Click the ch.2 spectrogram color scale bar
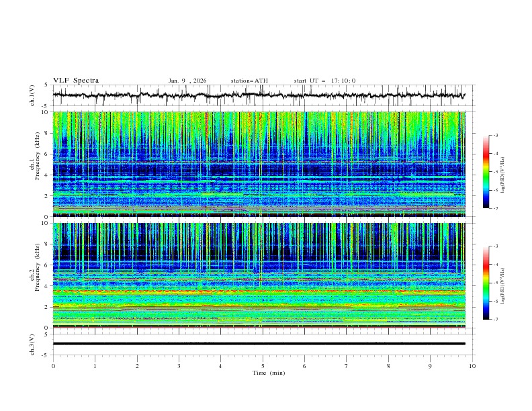This screenshot has width=532, height=411. tap(486, 283)
